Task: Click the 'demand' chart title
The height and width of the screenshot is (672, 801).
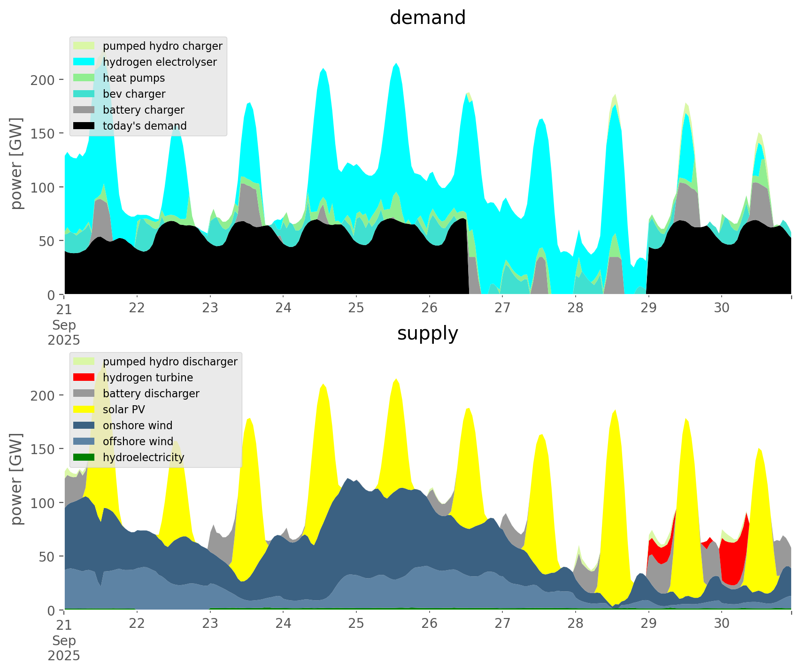Action: pyautogui.click(x=427, y=18)
